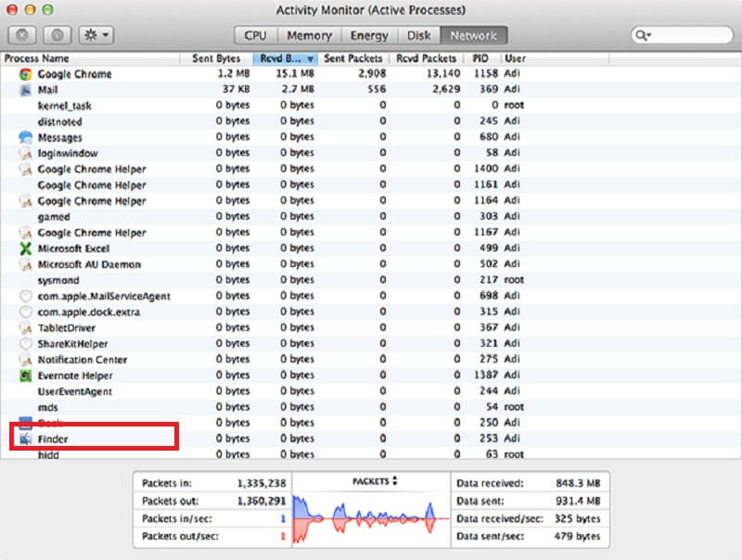
Task: Click the ShareKitHelper icon
Action: pyautogui.click(x=26, y=344)
